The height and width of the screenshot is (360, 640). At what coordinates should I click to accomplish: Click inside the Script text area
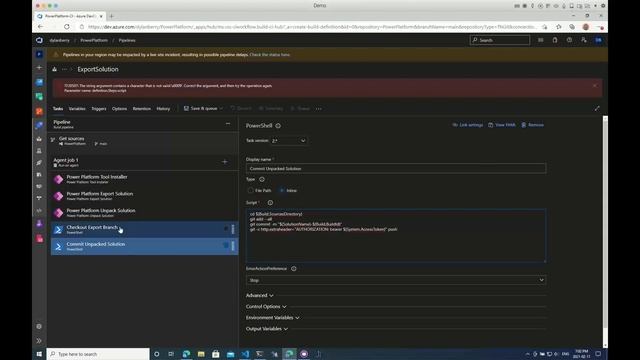click(396, 236)
